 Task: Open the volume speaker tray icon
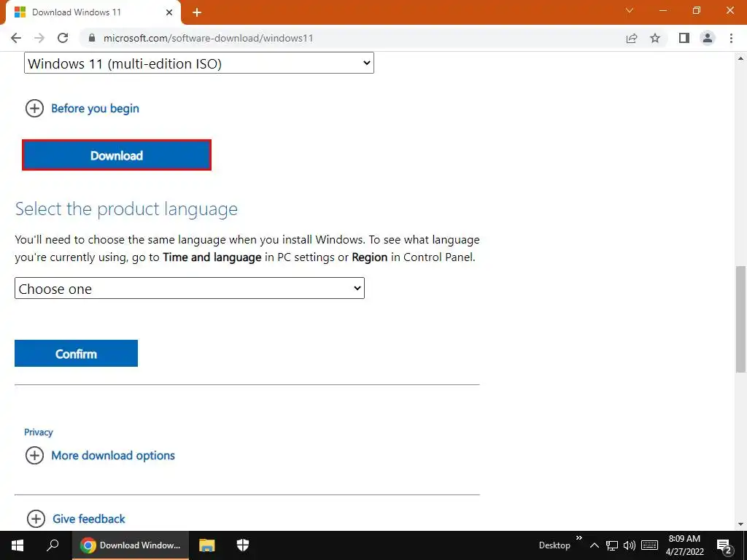630,545
